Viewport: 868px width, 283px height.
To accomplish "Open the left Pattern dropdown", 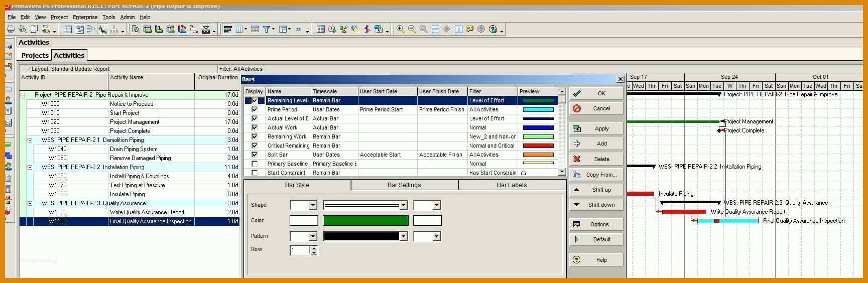I will pos(313,236).
